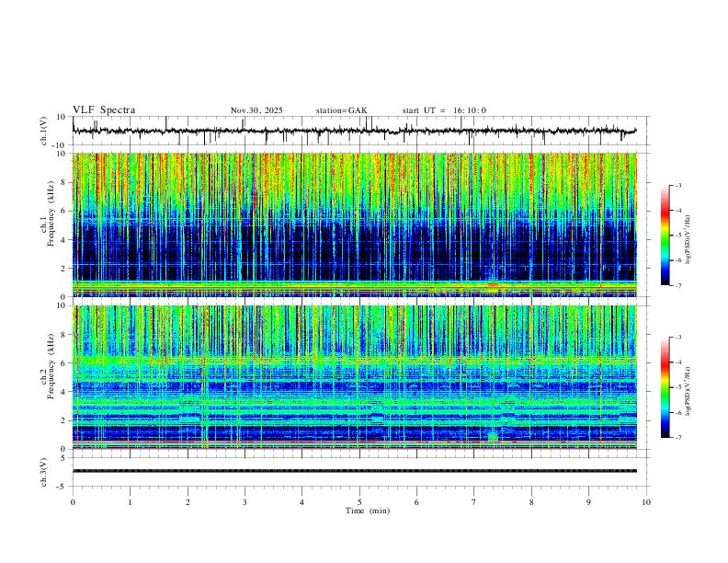Image resolution: width=728 pixels, height=563 pixels.
Task: Click time axis tick label '1'
Action: pyautogui.click(x=130, y=502)
